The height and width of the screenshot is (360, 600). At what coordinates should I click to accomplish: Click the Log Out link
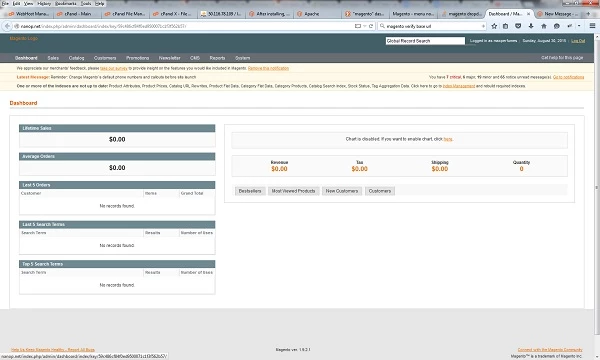pyautogui.click(x=578, y=41)
